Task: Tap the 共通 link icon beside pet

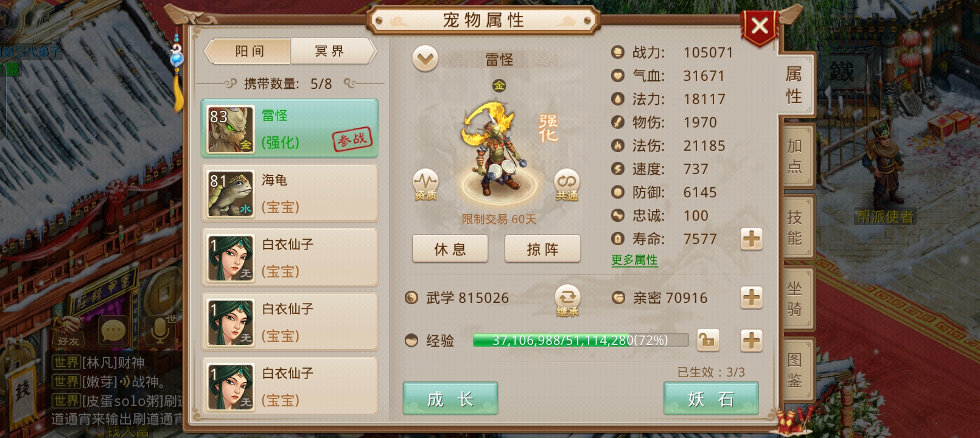Action: click(x=567, y=184)
